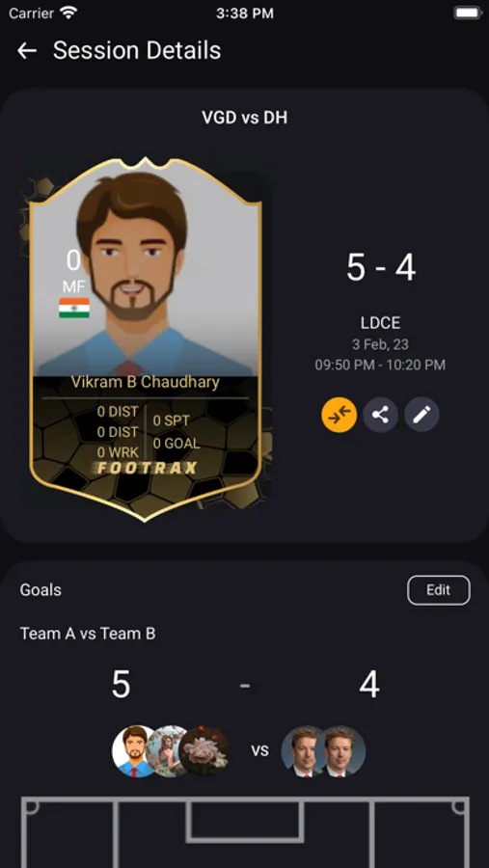Open the Vikram B Chaudhary player card
489x868 pixels.
tap(145, 339)
